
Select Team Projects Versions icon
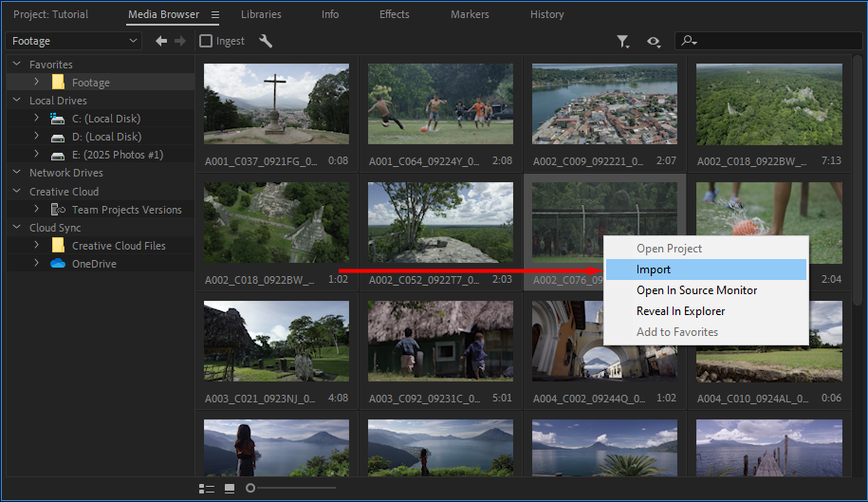[58, 209]
